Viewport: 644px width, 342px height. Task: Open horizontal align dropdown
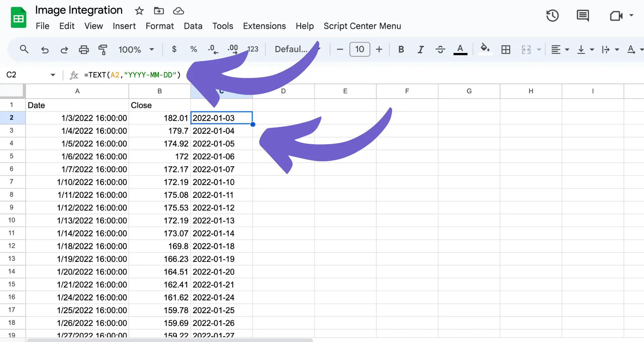click(560, 50)
